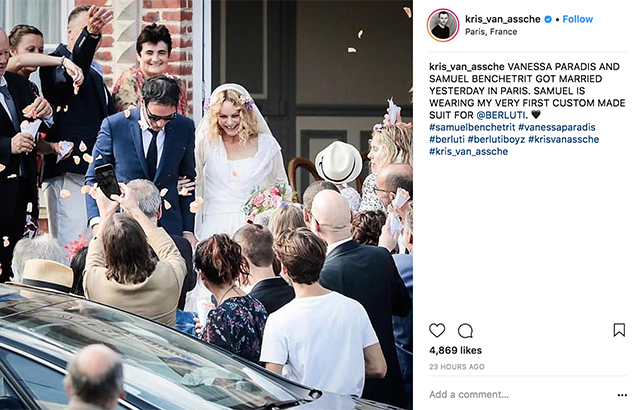Focus the Add a comment field
Screen dimensions: 640x410
(x=518, y=394)
